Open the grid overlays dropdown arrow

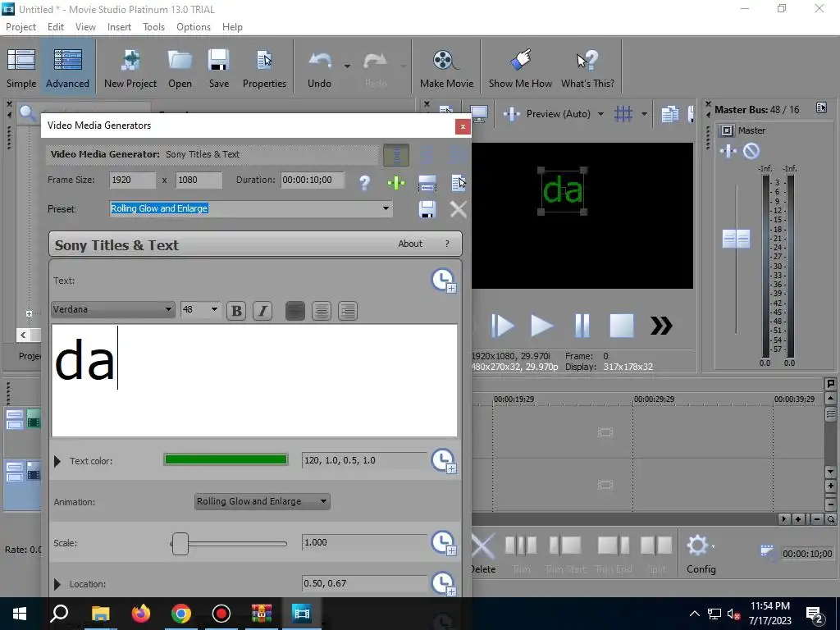click(644, 113)
